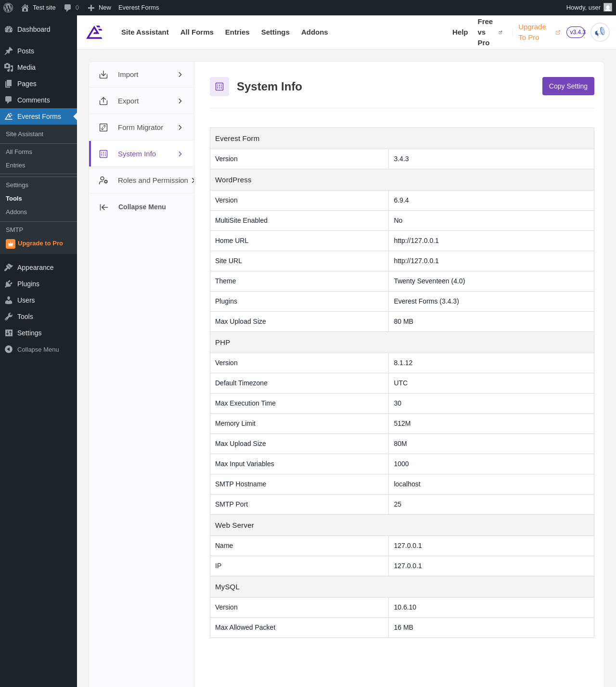Click the megaphone announcements icon
616x687 pixels.
pyautogui.click(x=600, y=32)
